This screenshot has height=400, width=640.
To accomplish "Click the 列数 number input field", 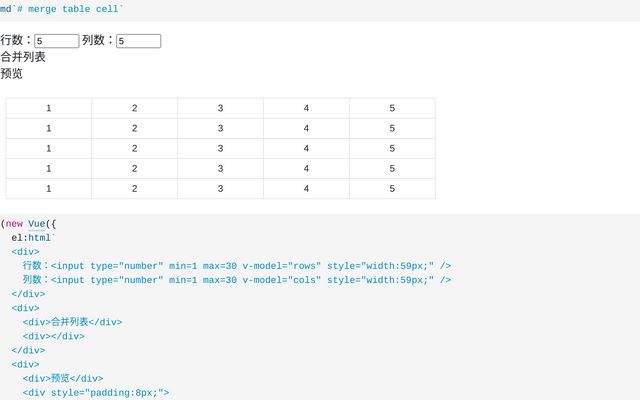I will click(x=138, y=41).
